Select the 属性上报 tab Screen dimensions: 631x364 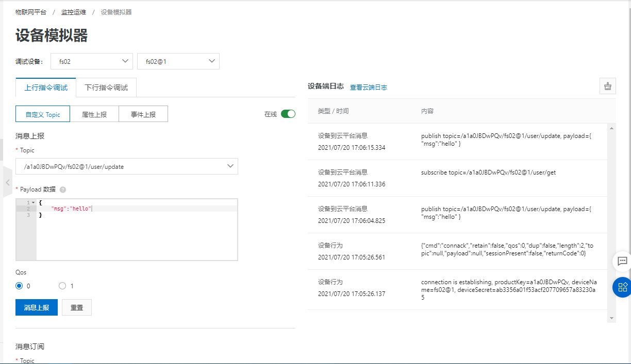94,114
